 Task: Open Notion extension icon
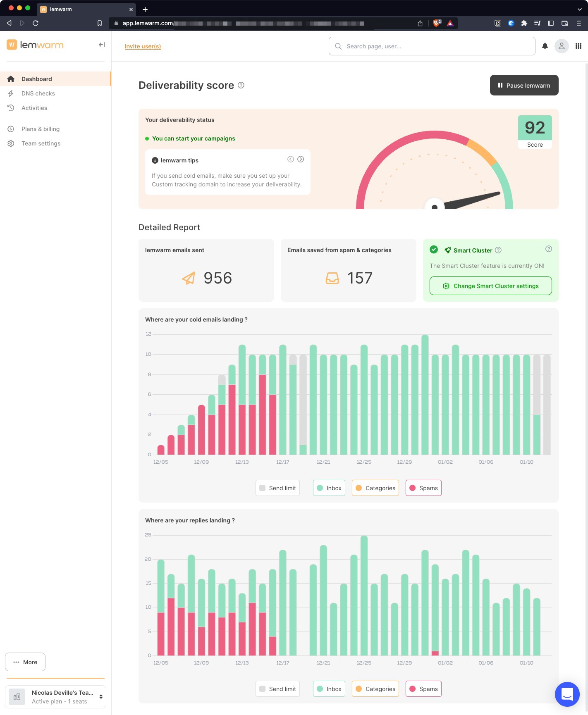click(x=498, y=23)
